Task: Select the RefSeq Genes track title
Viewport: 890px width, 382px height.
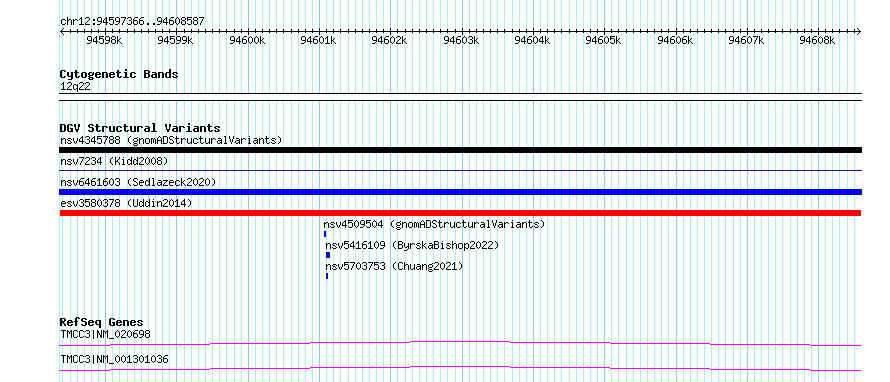Action: (102, 323)
